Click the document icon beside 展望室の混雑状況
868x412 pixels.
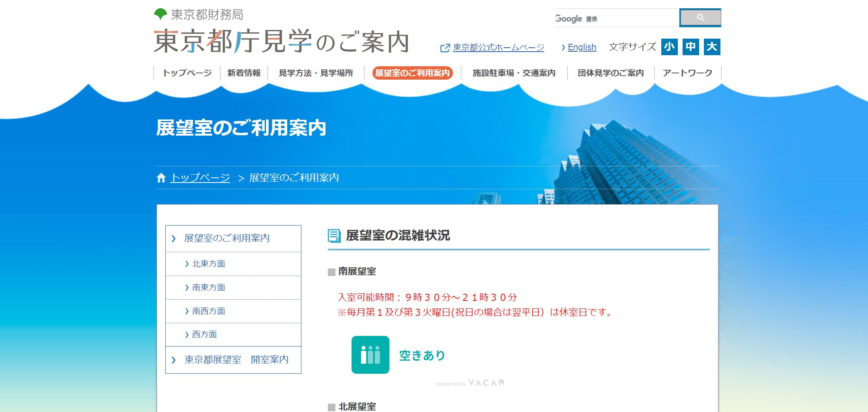click(334, 236)
